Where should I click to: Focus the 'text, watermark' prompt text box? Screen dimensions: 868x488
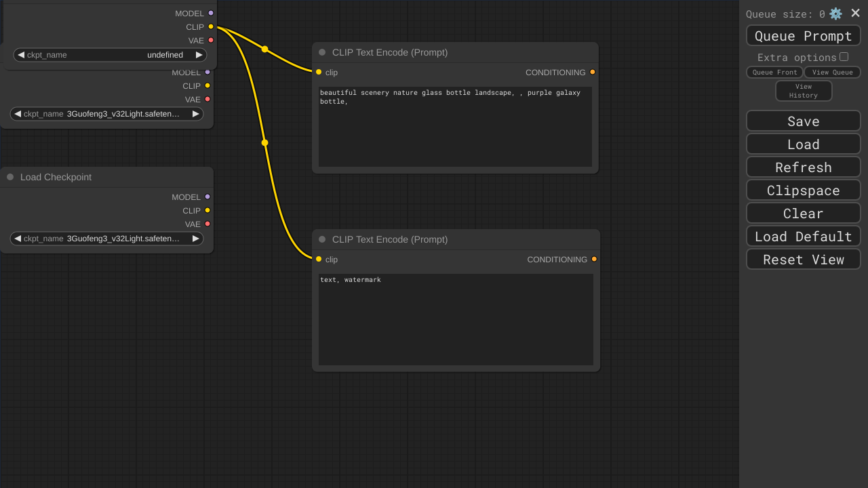click(456, 319)
